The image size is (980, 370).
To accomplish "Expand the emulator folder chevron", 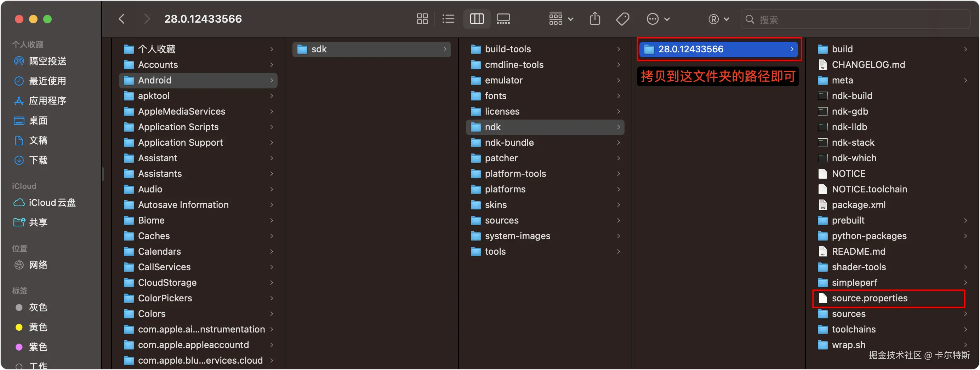I will 619,80.
